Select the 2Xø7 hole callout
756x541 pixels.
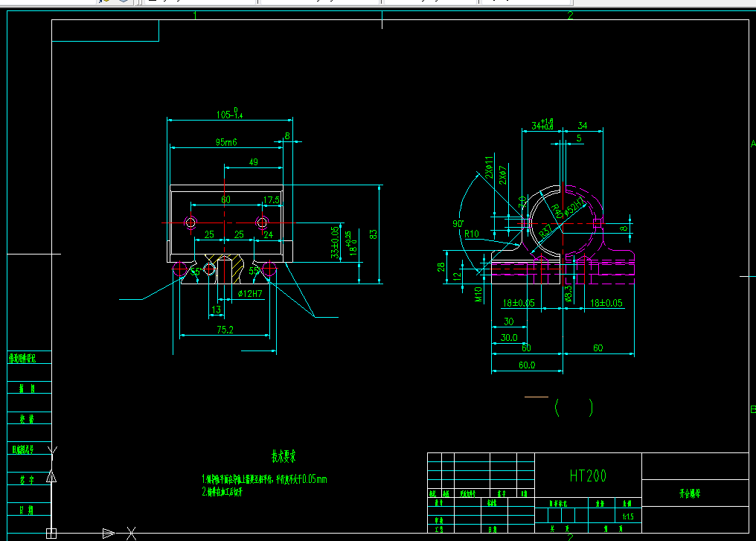[x=502, y=176]
